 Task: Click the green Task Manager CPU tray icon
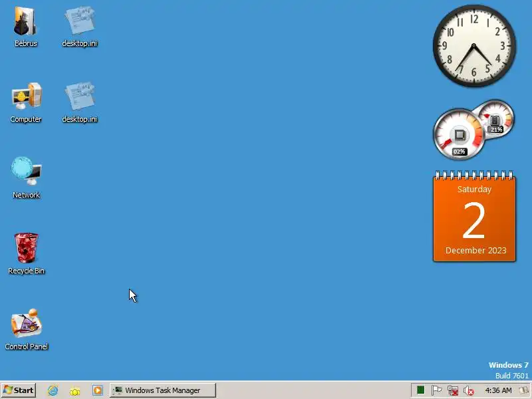(x=421, y=390)
